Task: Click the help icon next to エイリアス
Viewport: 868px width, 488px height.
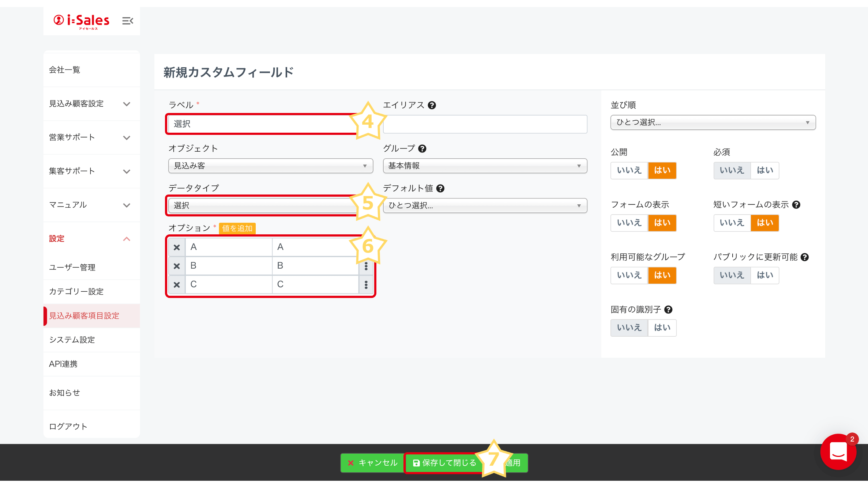Action: pos(432,105)
